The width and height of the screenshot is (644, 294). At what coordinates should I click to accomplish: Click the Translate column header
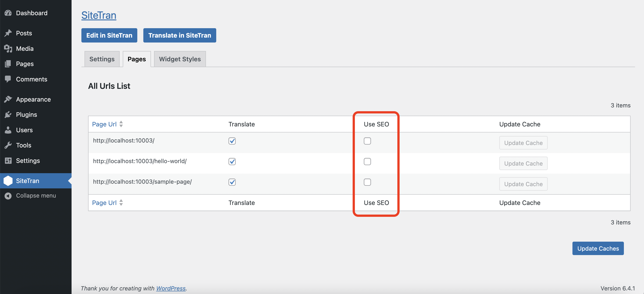(241, 124)
